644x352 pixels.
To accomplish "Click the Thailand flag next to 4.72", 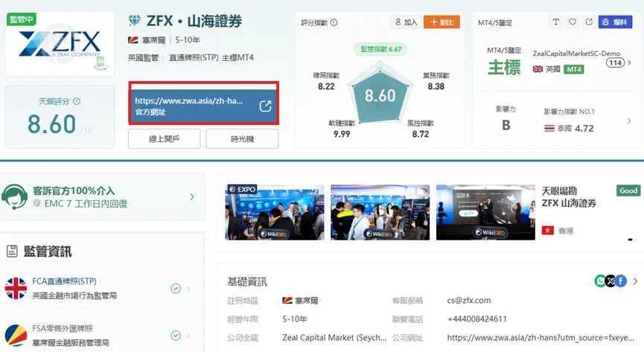I will (x=549, y=129).
